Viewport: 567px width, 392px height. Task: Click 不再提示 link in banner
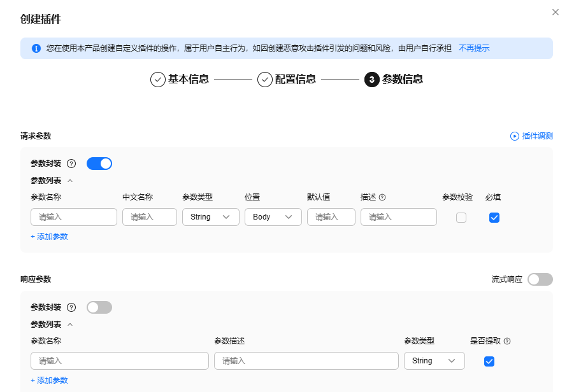pos(474,48)
